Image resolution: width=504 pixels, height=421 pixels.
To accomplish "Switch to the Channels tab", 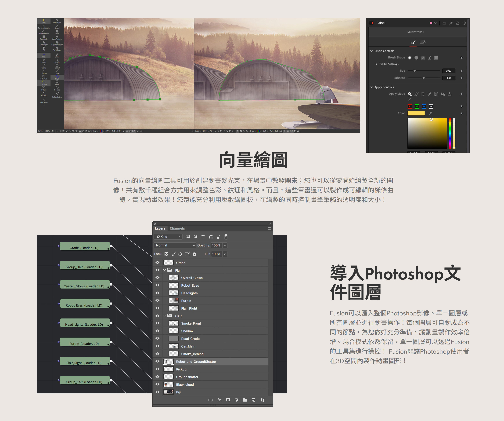I will [x=177, y=228].
